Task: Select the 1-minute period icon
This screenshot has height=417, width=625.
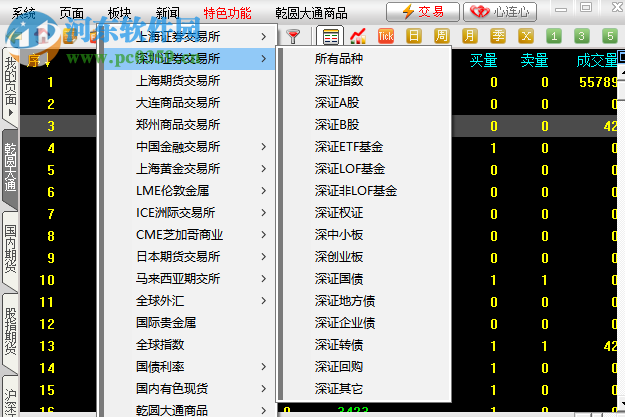Action: click(554, 36)
